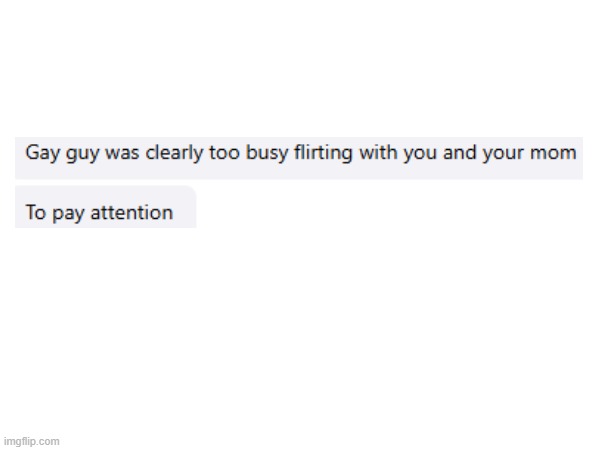Click the word "attention" in second message

click(x=132, y=212)
